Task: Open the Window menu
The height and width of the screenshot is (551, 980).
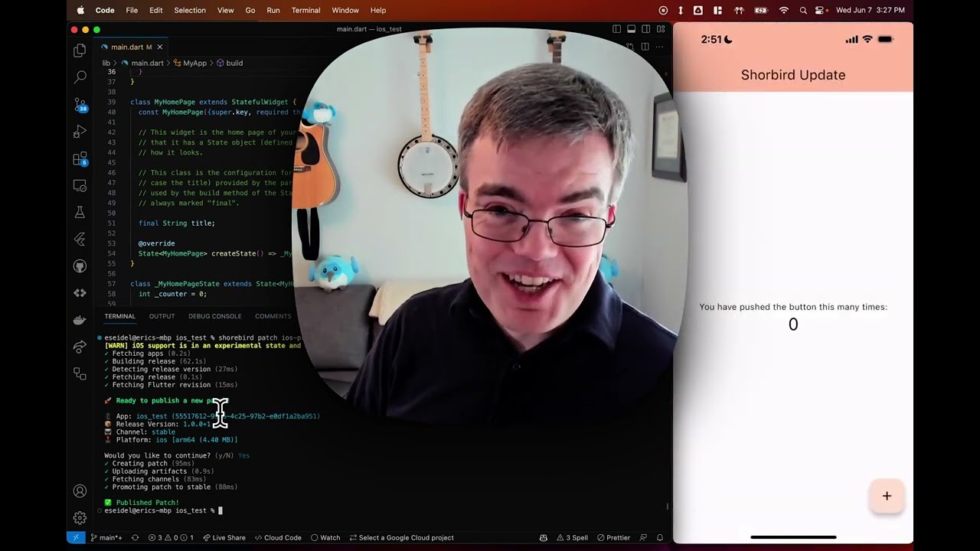Action: click(345, 10)
